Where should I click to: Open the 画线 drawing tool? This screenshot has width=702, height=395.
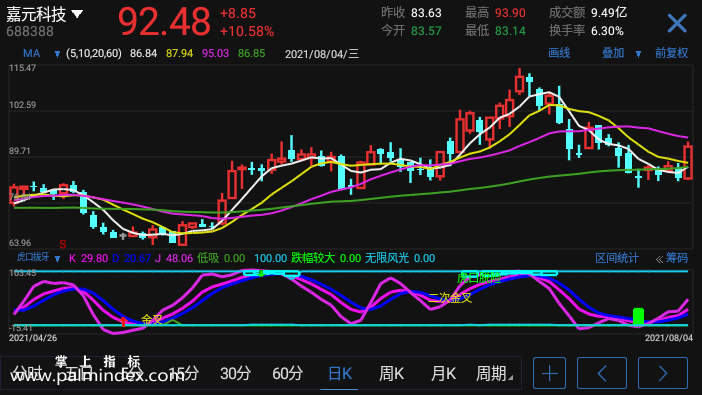click(x=559, y=53)
